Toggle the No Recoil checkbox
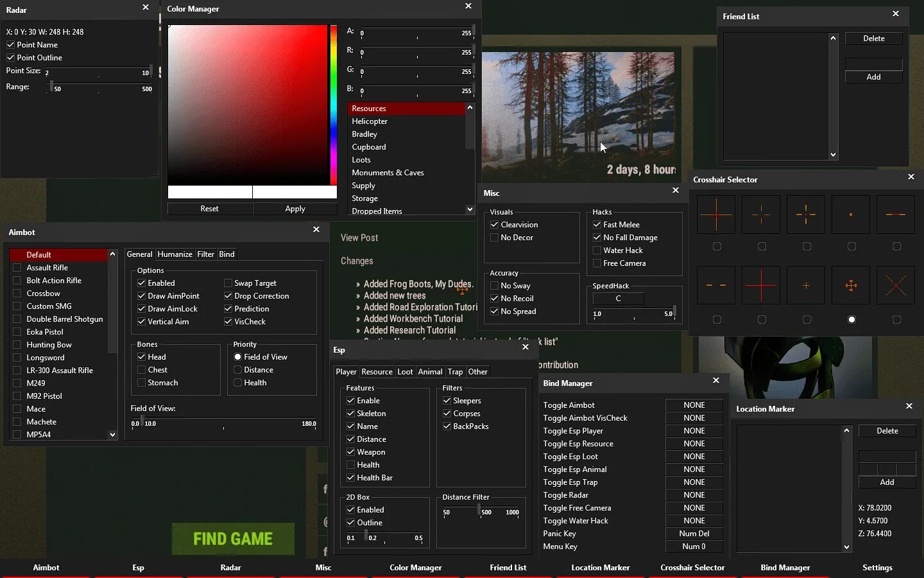 click(x=494, y=299)
